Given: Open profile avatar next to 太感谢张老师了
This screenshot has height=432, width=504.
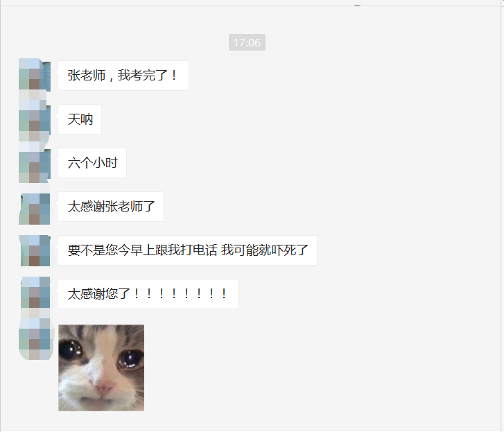Looking at the screenshot, I should (x=35, y=207).
